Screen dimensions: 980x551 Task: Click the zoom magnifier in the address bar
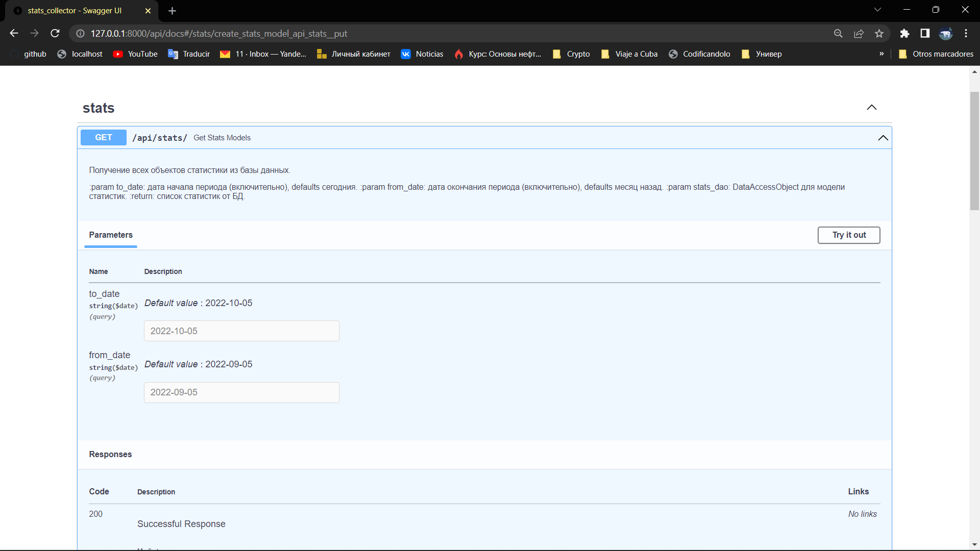coord(838,33)
